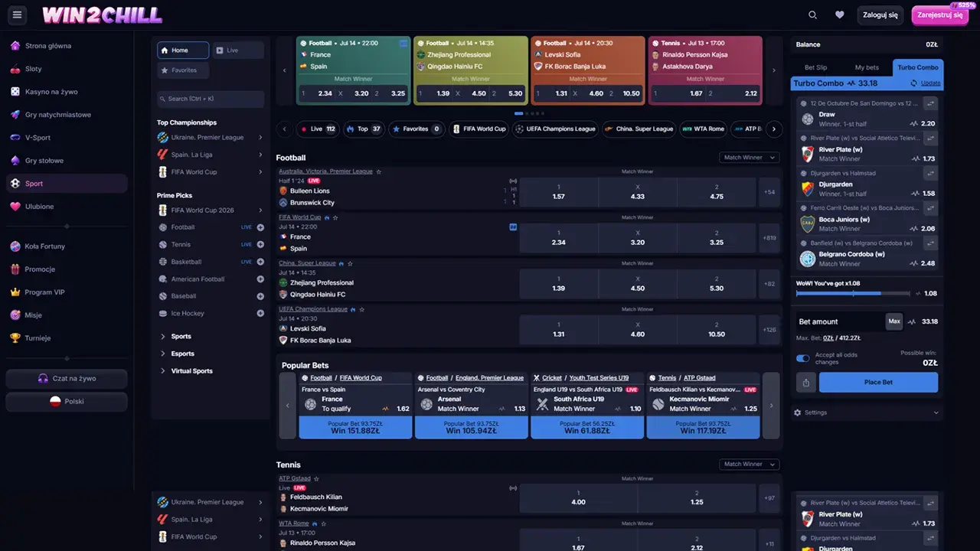
Task: Open live stream icon for Bulleen Lions match
Action: click(514, 181)
